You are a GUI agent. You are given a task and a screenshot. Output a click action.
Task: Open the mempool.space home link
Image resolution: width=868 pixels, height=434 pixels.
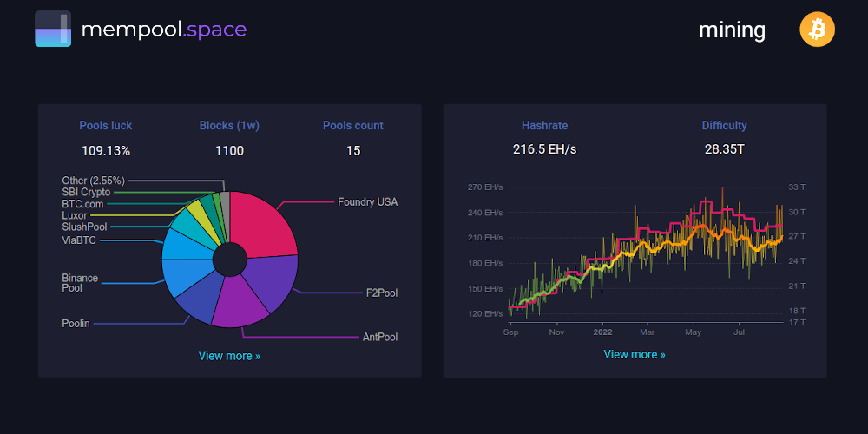163,30
